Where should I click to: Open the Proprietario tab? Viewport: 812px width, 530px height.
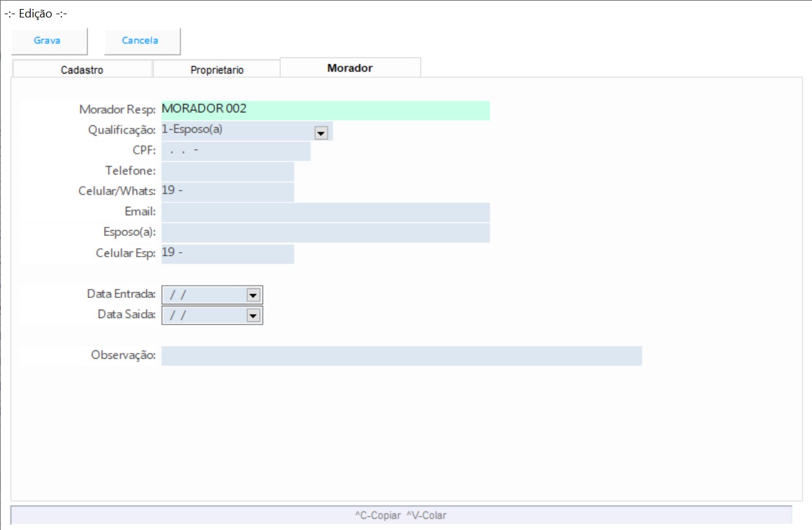(216, 70)
